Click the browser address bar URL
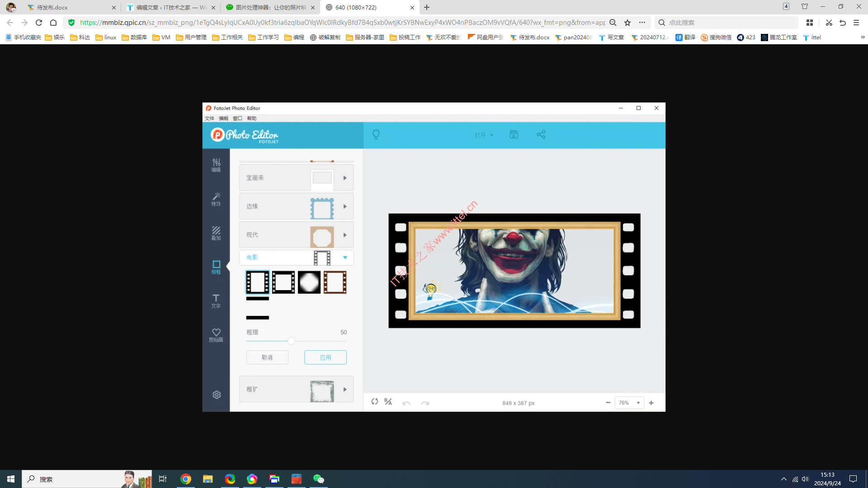This screenshot has height=488, width=868. coord(342,23)
